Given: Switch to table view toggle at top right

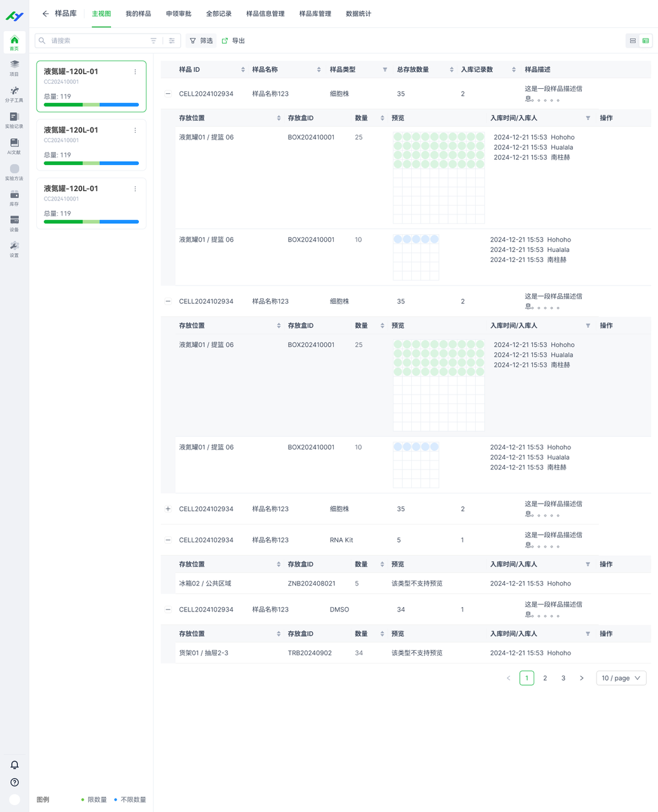Looking at the screenshot, I should click(645, 41).
